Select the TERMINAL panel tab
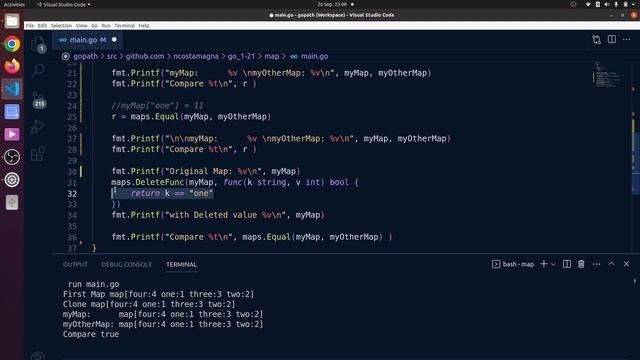Viewport: 640px width, 360px height. tap(181, 264)
